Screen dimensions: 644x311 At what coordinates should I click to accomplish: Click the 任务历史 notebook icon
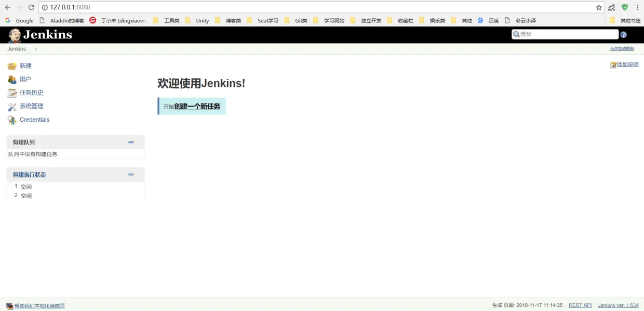pos(12,93)
